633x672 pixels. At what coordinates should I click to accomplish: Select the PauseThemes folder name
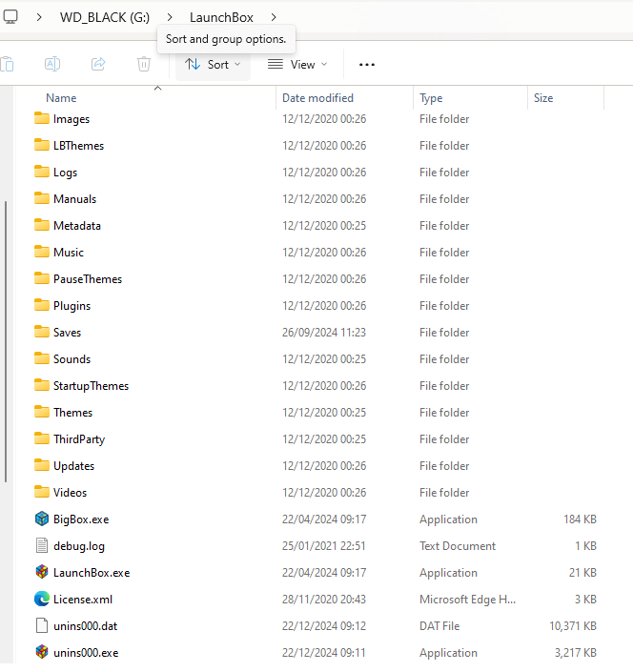88,279
